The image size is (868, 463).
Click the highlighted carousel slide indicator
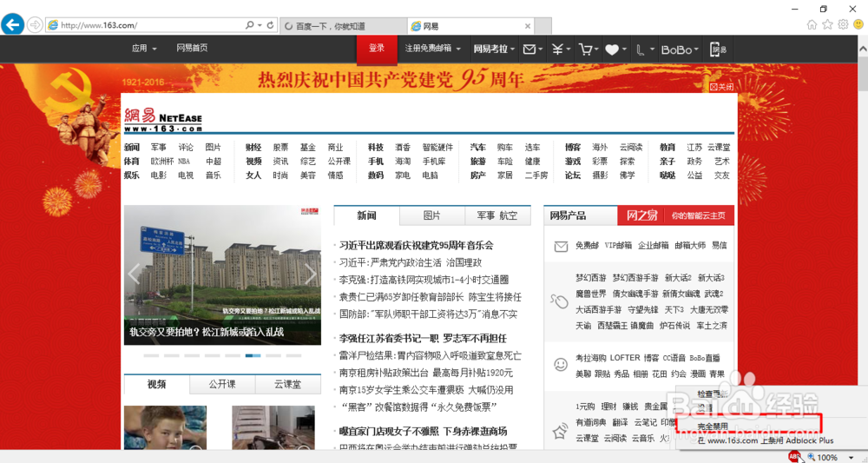point(253,355)
